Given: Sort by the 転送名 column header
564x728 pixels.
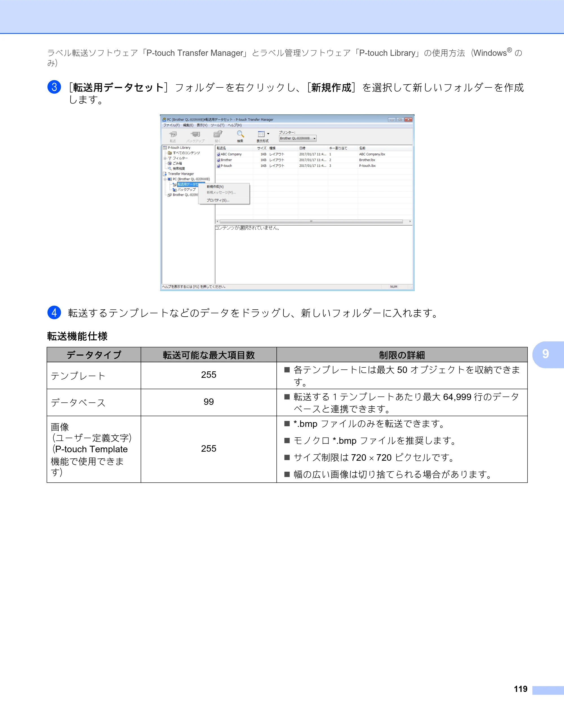Looking at the screenshot, I should [x=234, y=148].
